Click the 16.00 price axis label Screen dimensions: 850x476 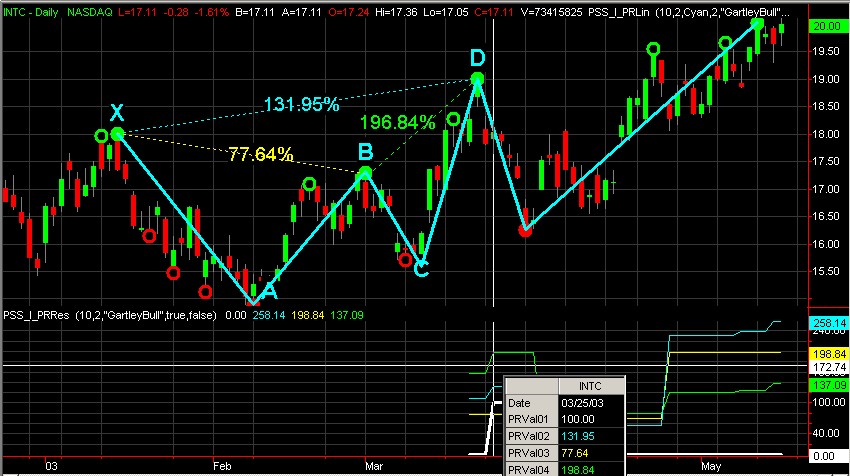(x=826, y=244)
